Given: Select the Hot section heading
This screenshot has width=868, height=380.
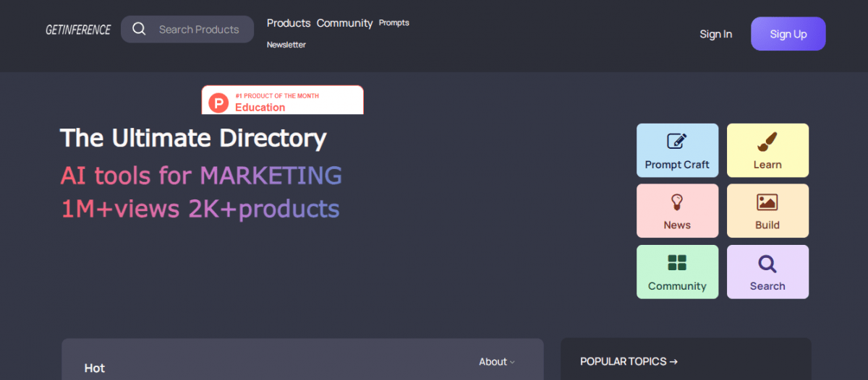Looking at the screenshot, I should click(95, 368).
